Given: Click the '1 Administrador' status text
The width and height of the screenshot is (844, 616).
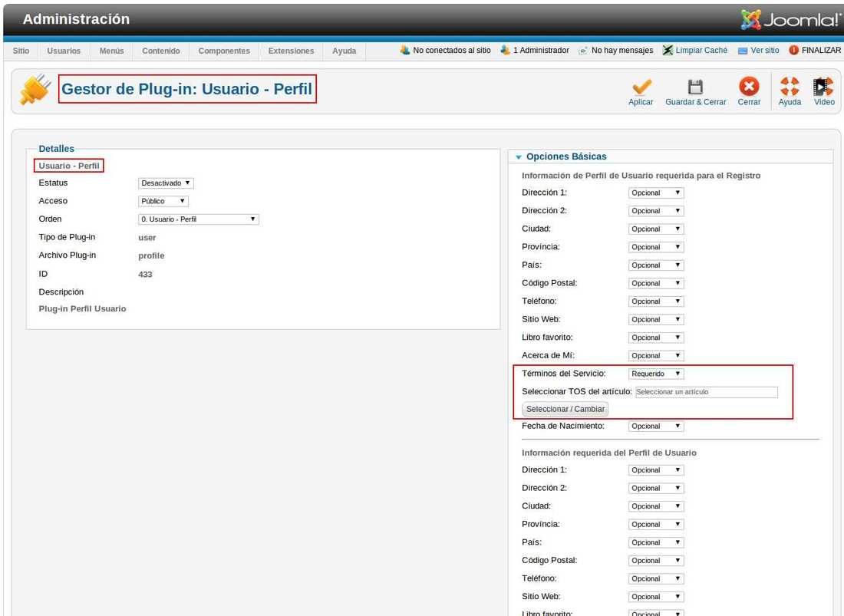Looking at the screenshot, I should coord(541,50).
